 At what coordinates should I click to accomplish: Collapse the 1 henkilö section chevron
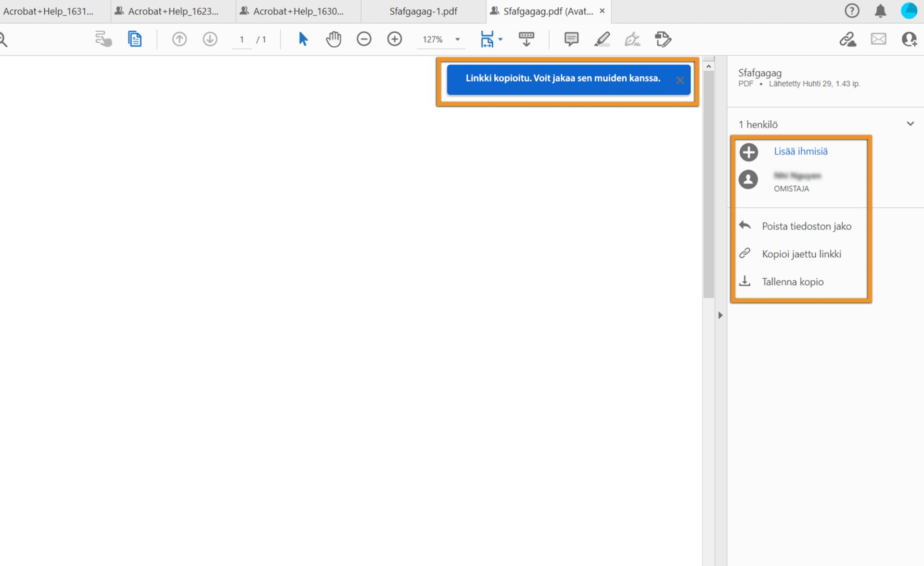pos(910,124)
